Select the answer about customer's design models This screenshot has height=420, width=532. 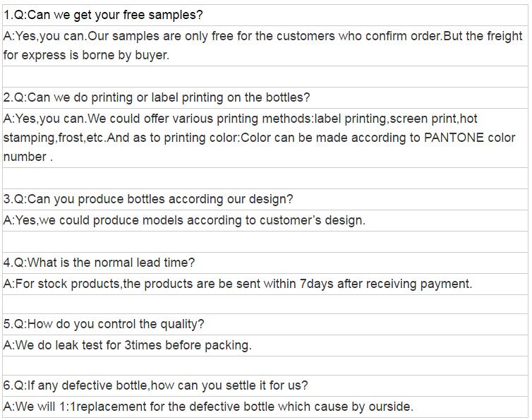(184, 220)
